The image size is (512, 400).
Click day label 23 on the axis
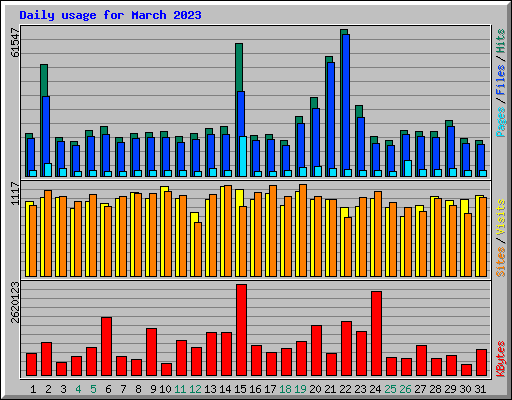(360, 389)
